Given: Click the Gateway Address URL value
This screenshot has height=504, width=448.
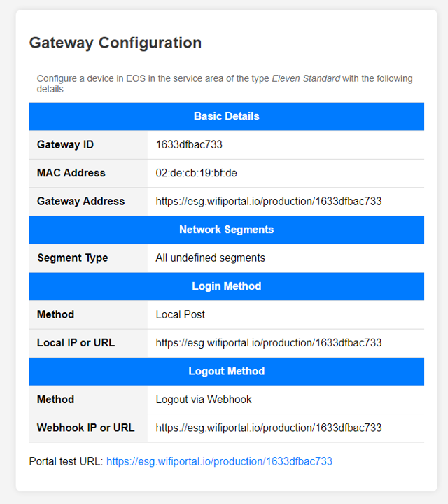Looking at the screenshot, I should coord(269,201).
